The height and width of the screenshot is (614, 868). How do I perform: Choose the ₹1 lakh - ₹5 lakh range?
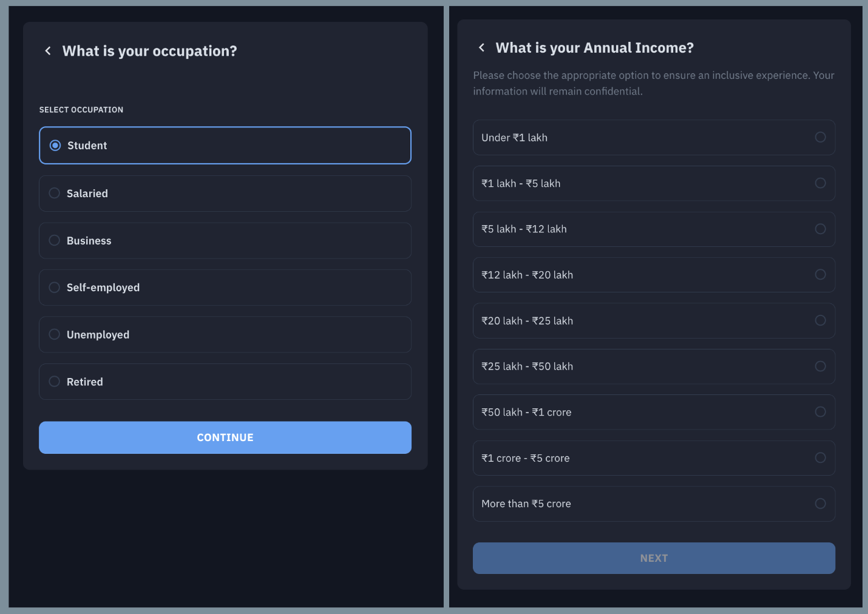click(819, 183)
